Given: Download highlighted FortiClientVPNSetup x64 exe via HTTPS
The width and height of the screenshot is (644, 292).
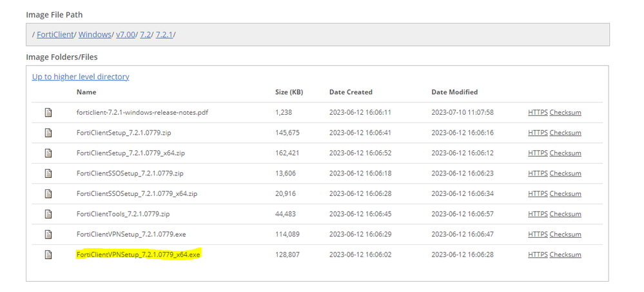Looking at the screenshot, I should tap(538, 255).
